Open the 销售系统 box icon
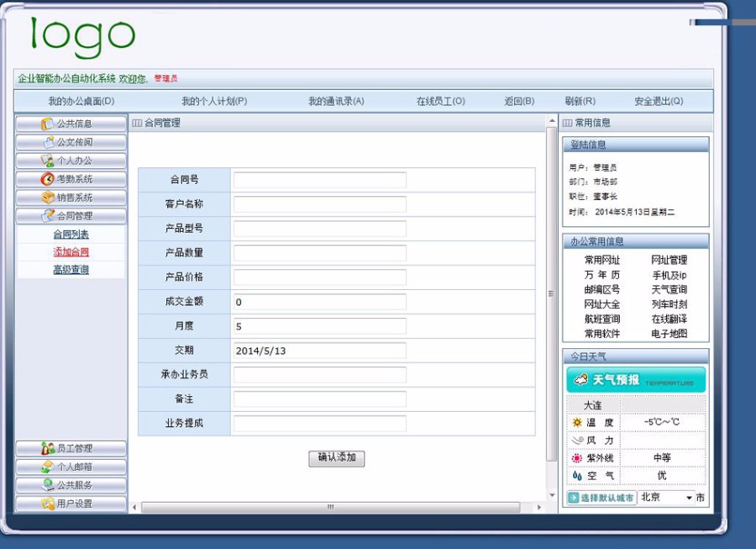 48,198
